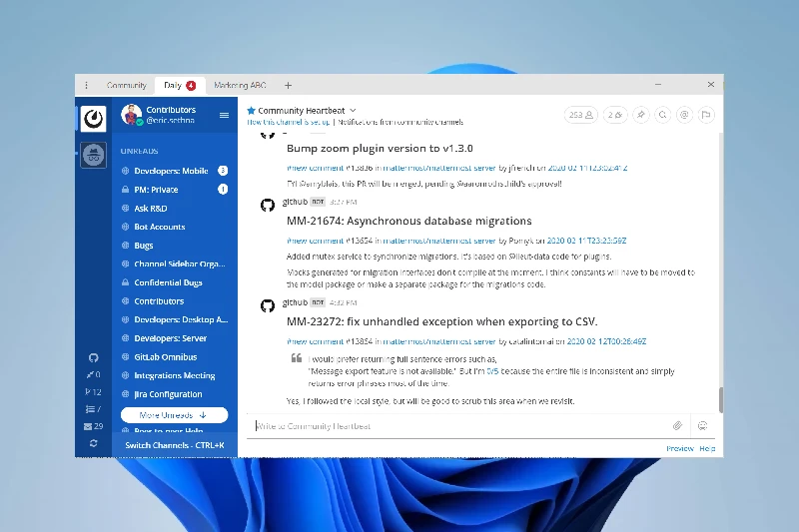Open the 'How this channel is set up' link
Screen dimensions: 799x532
[x=288, y=122]
